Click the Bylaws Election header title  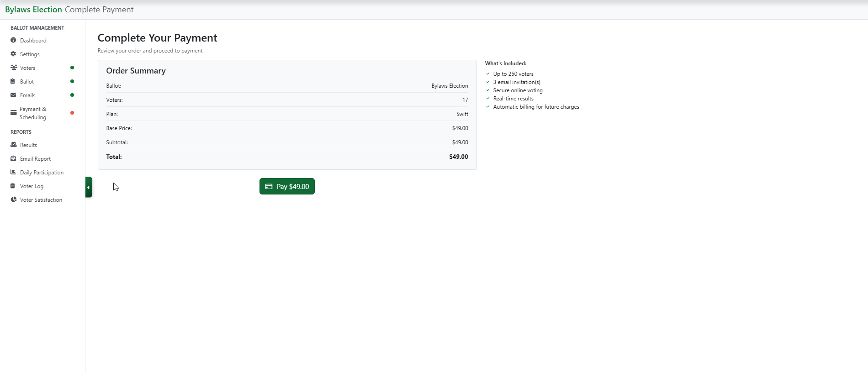pos(33,10)
